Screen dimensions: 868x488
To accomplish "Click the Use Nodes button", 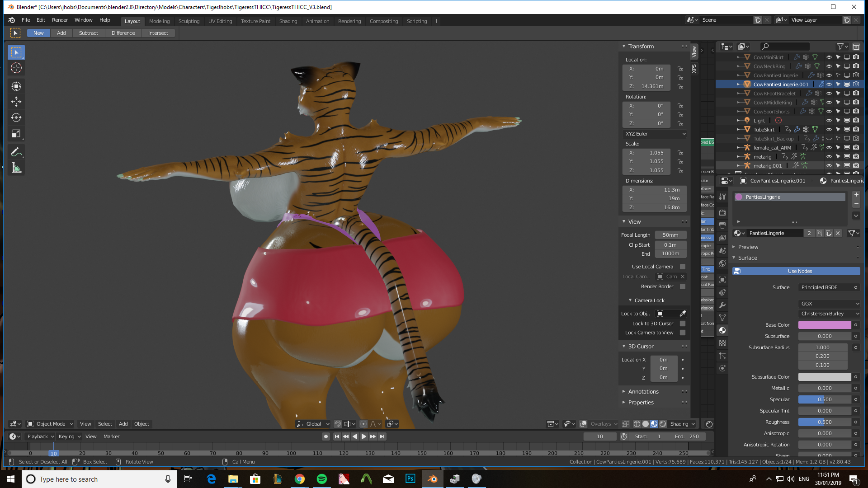I will click(799, 271).
